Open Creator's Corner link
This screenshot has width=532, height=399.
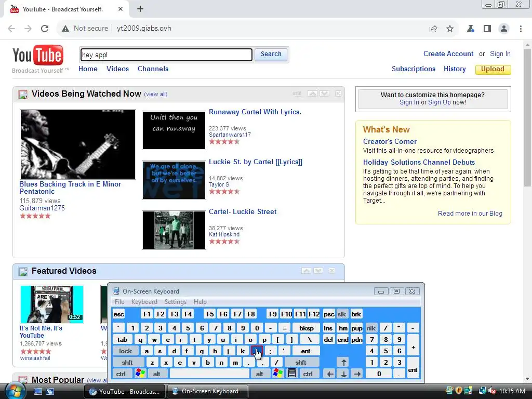tap(390, 141)
